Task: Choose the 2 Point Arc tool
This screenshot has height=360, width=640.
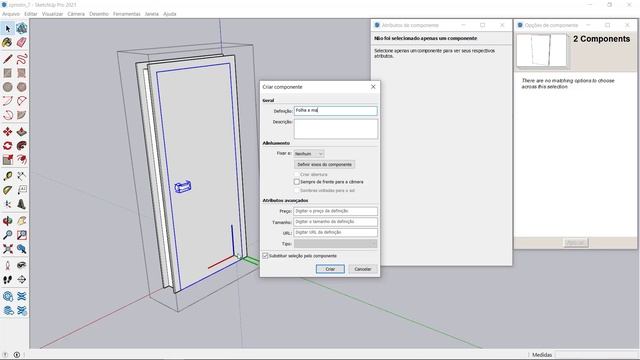Action: [x=22, y=101]
